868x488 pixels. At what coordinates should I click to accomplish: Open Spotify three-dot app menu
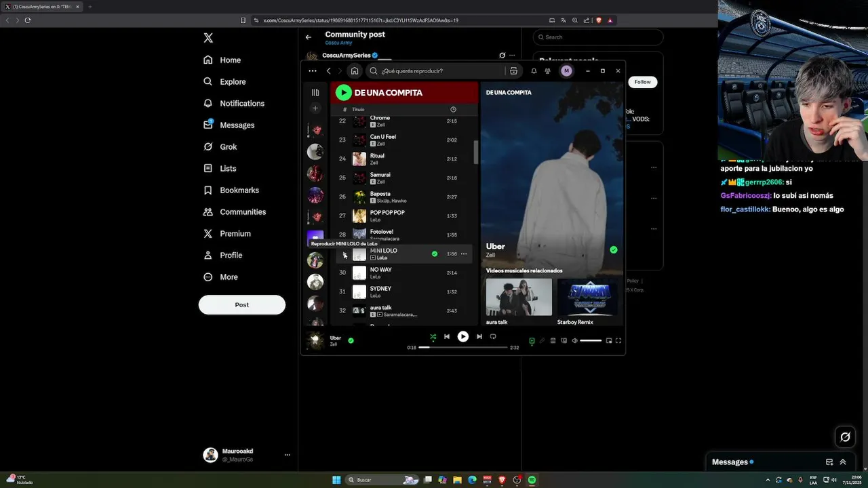point(312,70)
